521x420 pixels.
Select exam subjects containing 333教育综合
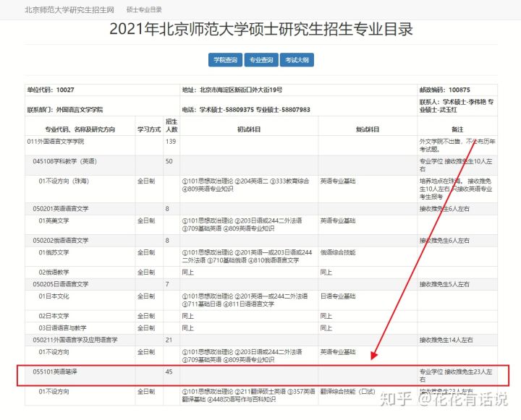point(246,185)
